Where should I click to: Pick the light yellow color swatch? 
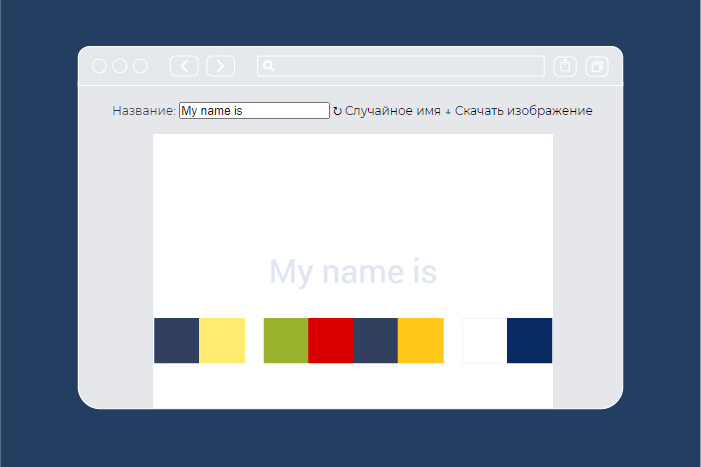click(222, 340)
